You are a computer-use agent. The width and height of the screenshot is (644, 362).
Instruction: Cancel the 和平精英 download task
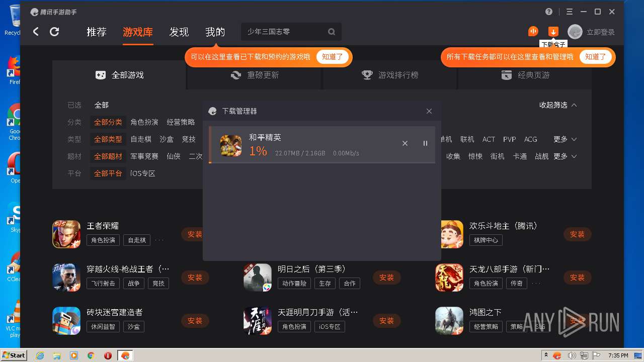point(405,143)
